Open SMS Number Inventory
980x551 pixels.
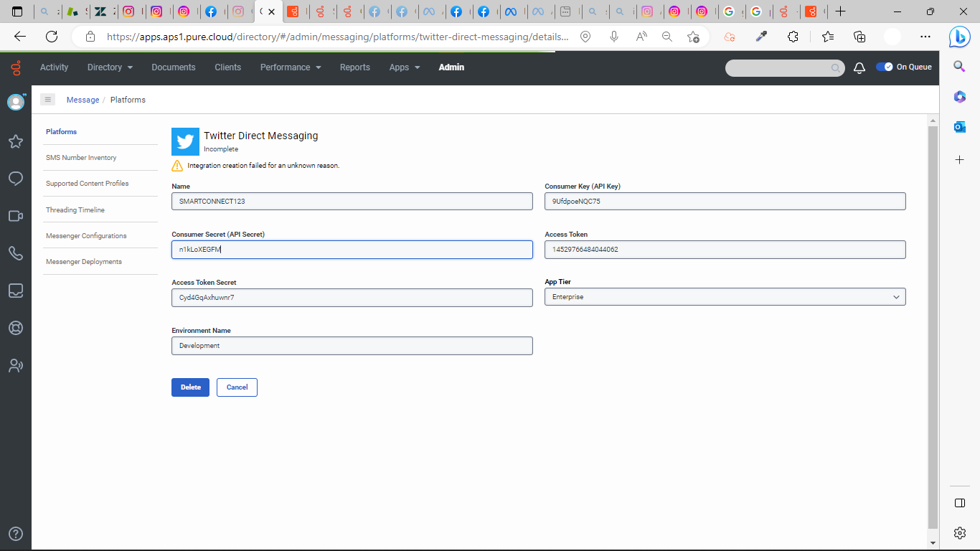click(x=81, y=158)
